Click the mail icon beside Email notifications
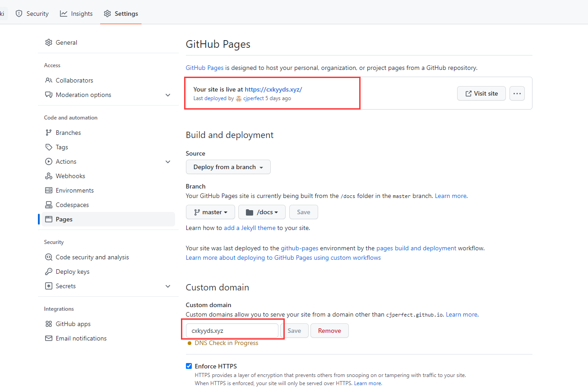The width and height of the screenshot is (588, 391). click(x=49, y=338)
